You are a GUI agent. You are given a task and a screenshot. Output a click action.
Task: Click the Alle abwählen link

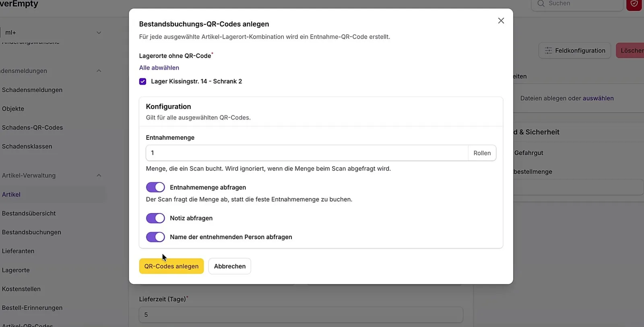point(159,68)
